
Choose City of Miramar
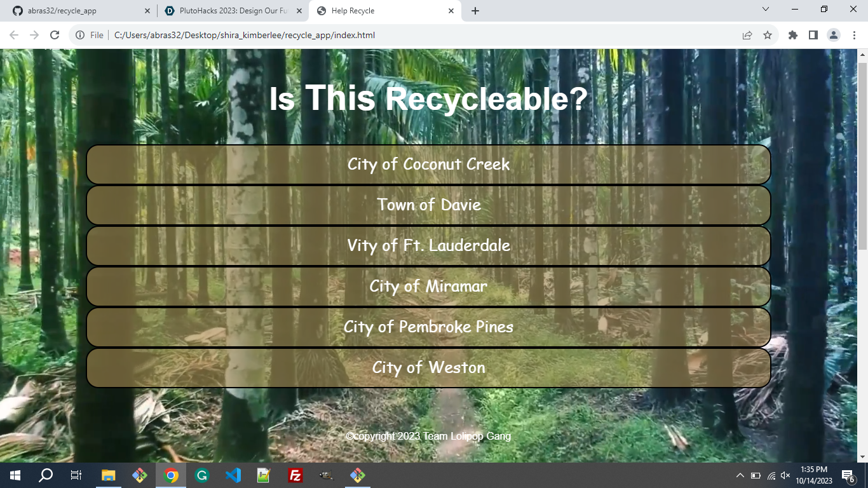point(428,286)
